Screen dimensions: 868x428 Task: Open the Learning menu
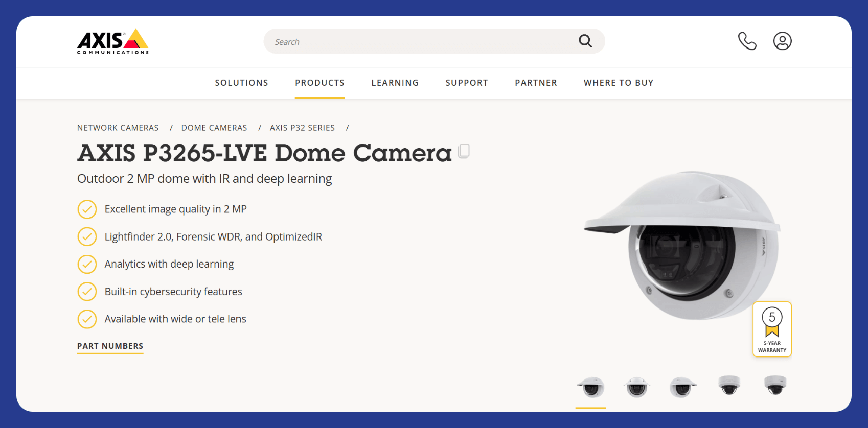[395, 83]
